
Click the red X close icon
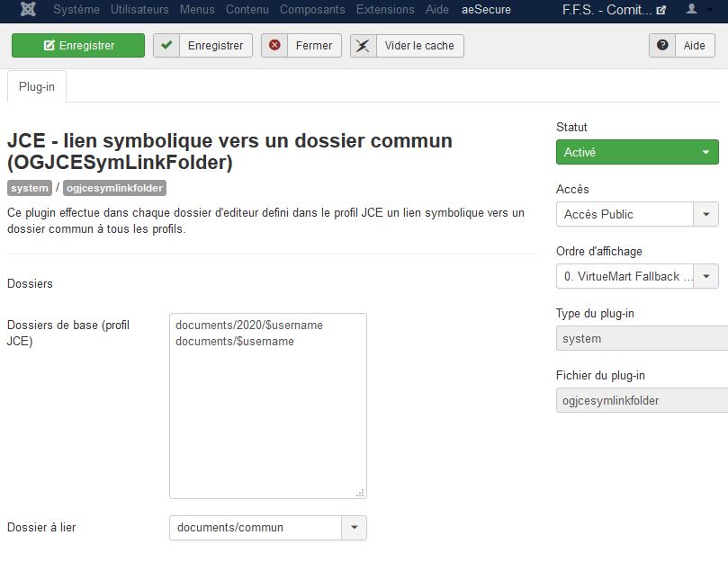point(274,46)
